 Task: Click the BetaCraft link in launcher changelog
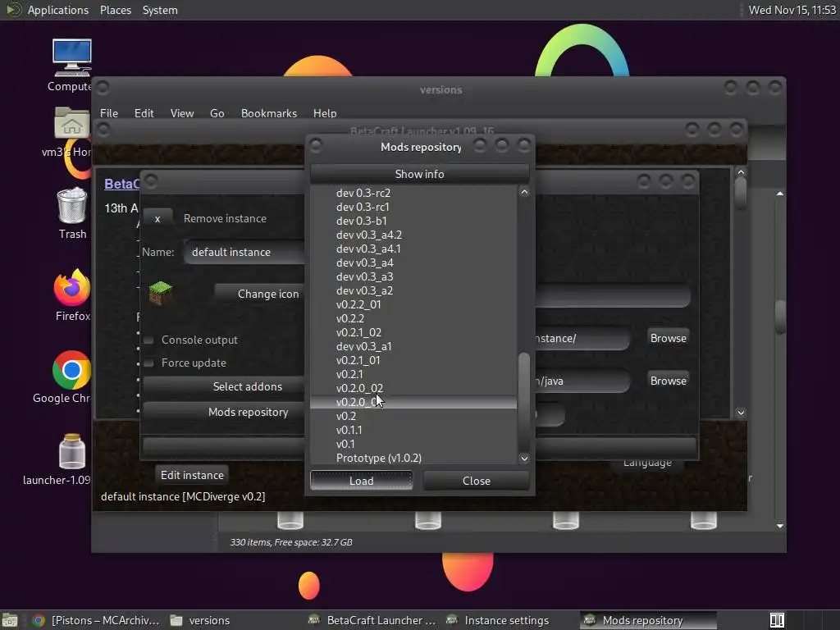pyautogui.click(x=121, y=184)
